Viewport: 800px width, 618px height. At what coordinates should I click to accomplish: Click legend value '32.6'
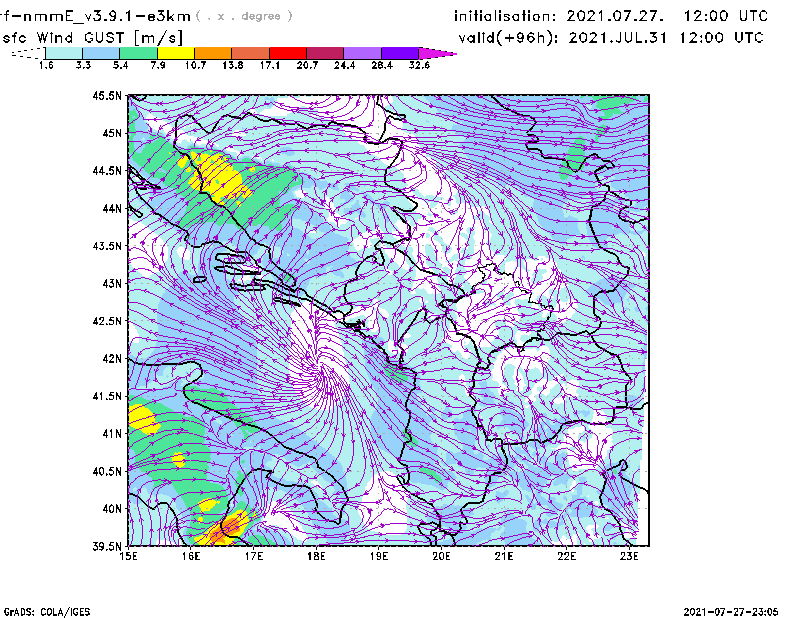pyautogui.click(x=419, y=65)
